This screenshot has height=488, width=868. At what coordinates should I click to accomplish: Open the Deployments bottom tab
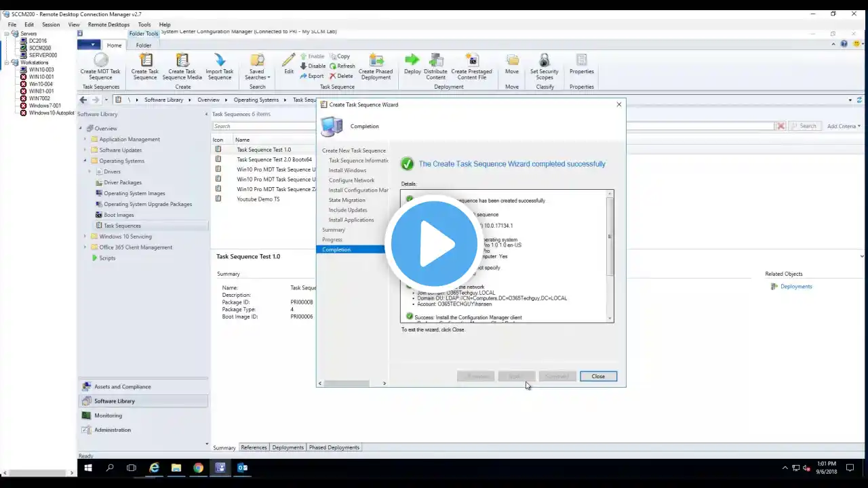pyautogui.click(x=288, y=447)
